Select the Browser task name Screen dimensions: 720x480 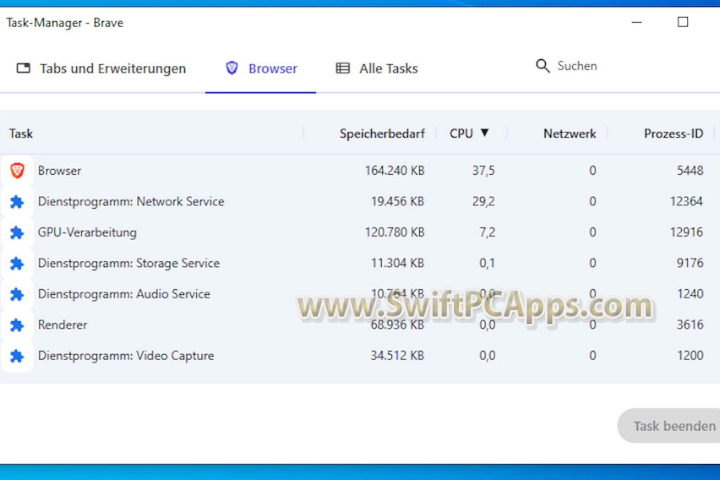[x=59, y=171]
